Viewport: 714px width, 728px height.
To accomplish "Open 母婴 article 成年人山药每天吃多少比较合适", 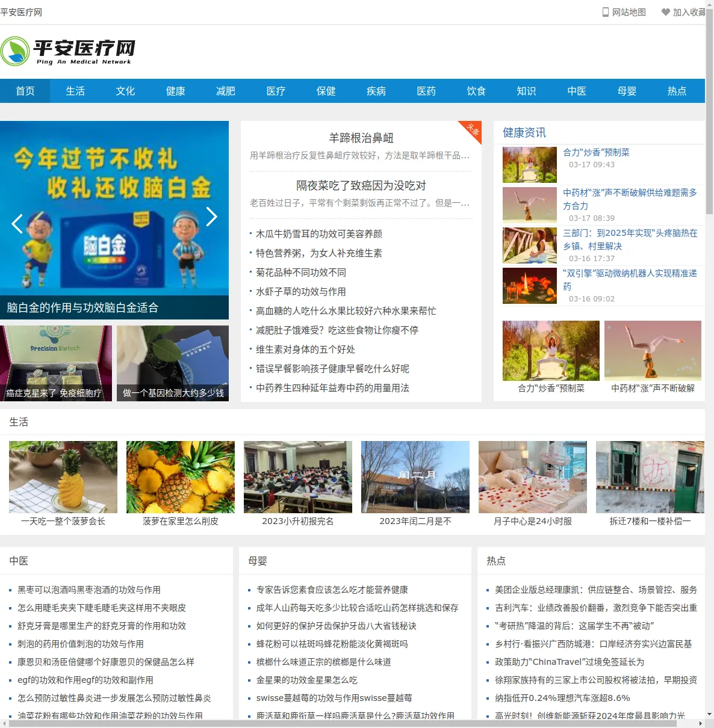I will point(358,608).
